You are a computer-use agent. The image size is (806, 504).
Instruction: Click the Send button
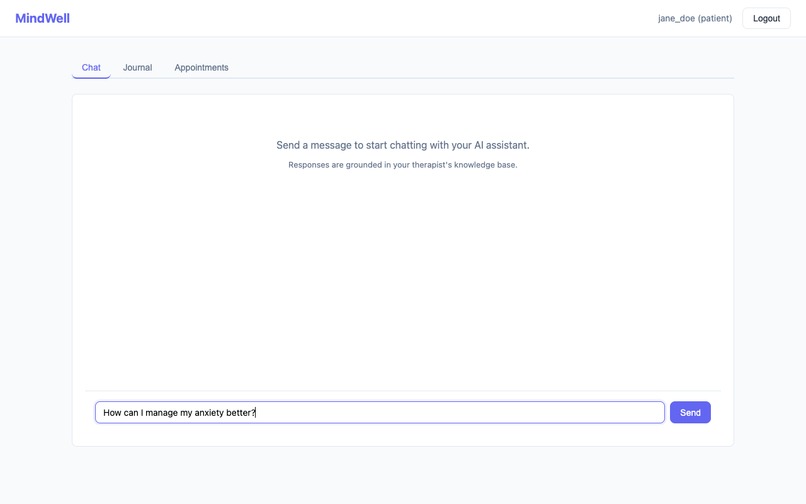690,412
